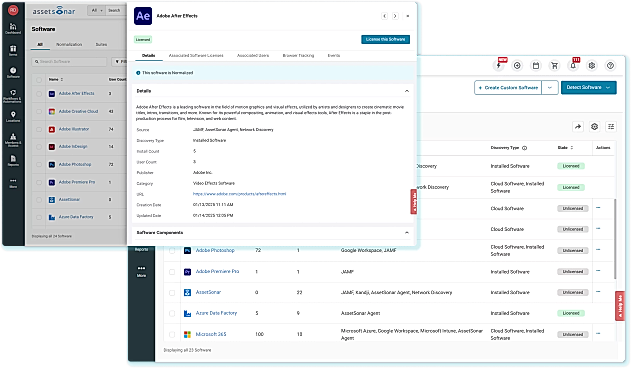Open Adobe Premiere Pro link in back window
This screenshot has width=631, height=368.
pos(217,271)
